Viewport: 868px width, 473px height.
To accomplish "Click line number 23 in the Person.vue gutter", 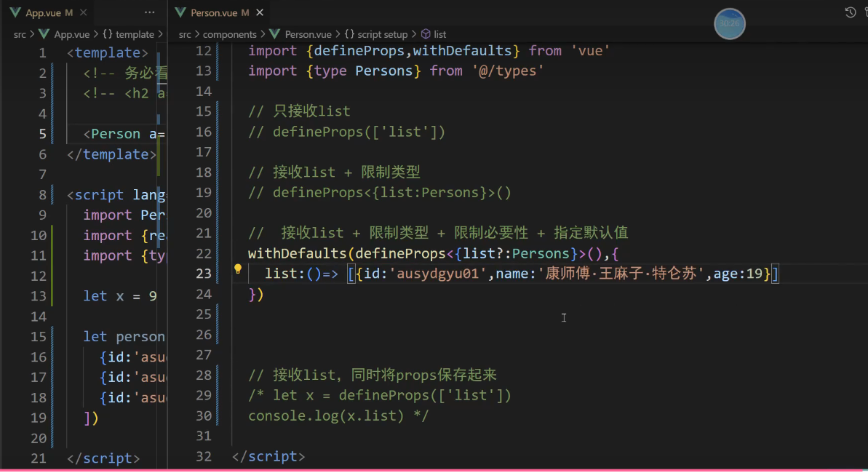I will click(x=204, y=274).
